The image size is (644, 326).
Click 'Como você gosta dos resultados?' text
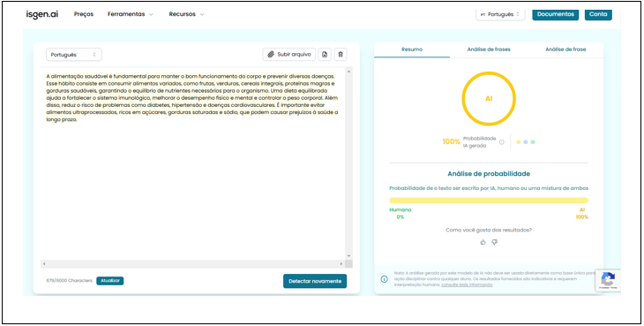click(489, 231)
